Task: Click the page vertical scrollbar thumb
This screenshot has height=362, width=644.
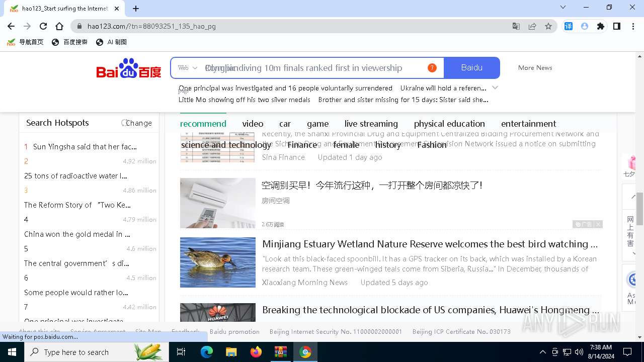Action: click(640, 209)
